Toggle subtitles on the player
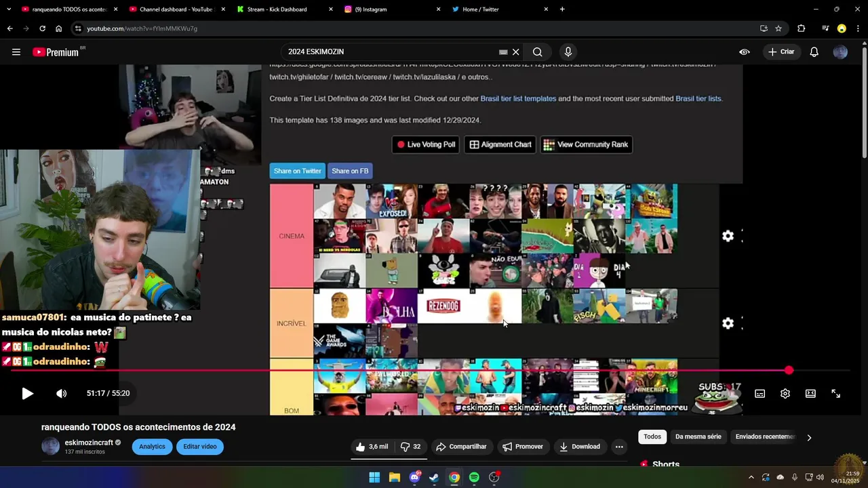The height and width of the screenshot is (488, 868). pyautogui.click(x=760, y=394)
